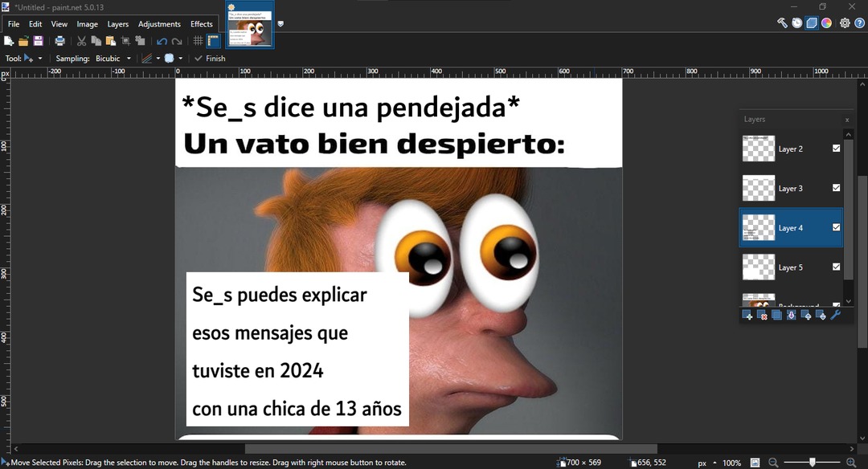This screenshot has width=868, height=469.
Task: Open the View menu
Action: coord(59,24)
